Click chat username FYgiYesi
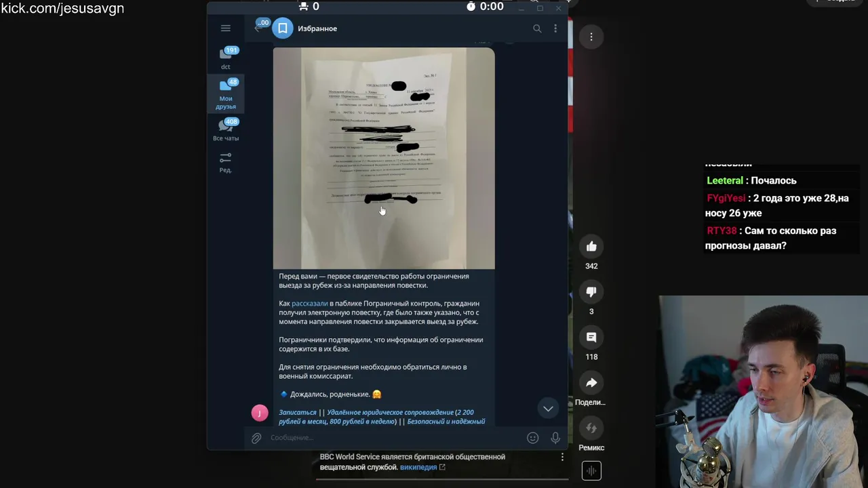868x488 pixels. click(x=726, y=198)
